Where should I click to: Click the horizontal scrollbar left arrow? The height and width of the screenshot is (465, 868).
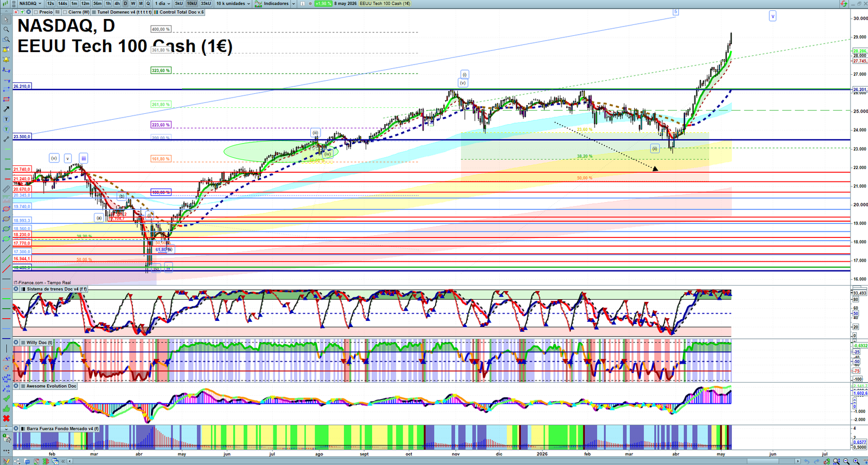coord(70,461)
